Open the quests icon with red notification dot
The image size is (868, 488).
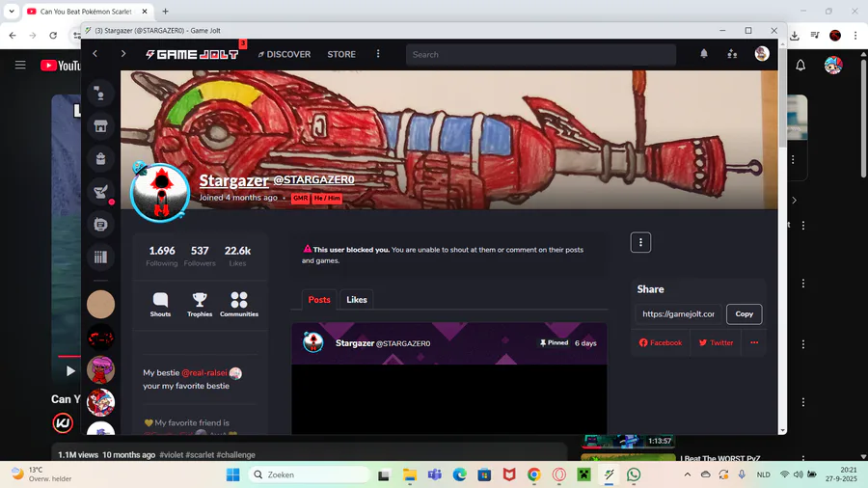pyautogui.click(x=100, y=191)
